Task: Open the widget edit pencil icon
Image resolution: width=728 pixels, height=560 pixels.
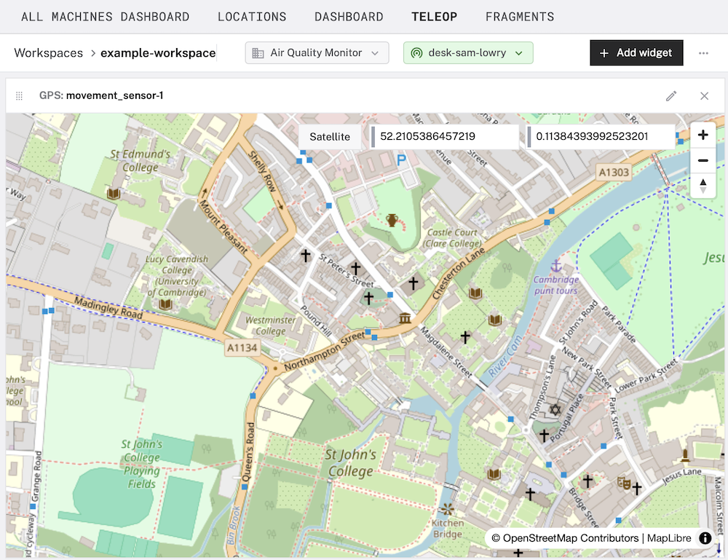Action: coord(671,95)
